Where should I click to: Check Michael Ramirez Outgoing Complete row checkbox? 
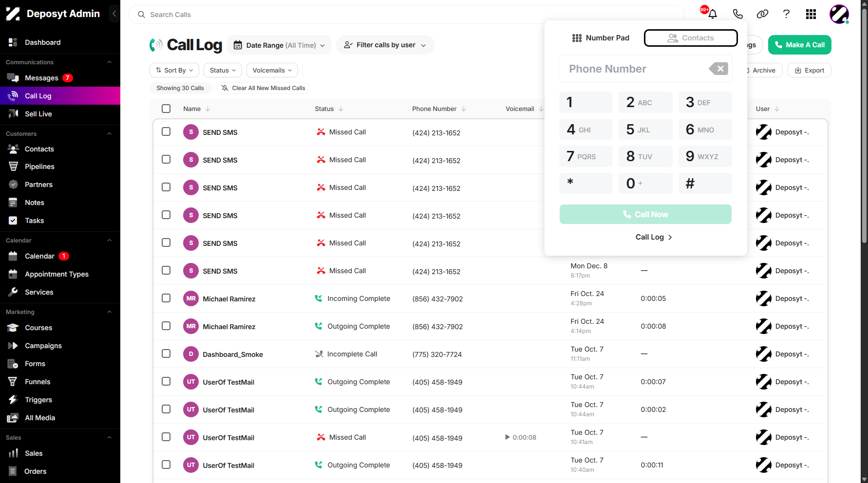point(166,326)
